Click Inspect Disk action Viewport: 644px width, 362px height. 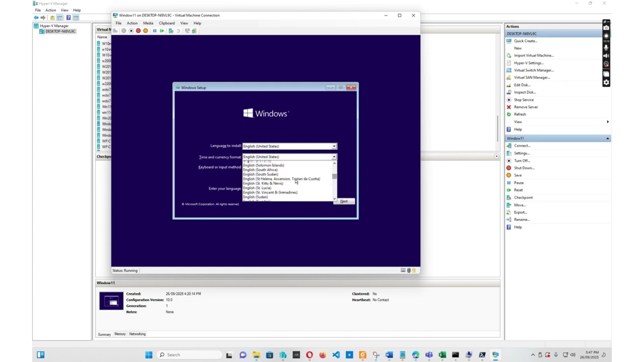tap(525, 92)
